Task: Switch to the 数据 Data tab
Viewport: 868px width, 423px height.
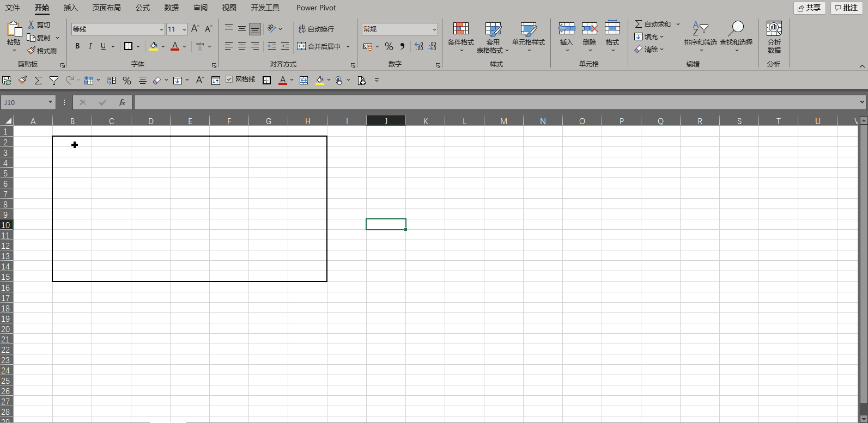Action: 172,8
